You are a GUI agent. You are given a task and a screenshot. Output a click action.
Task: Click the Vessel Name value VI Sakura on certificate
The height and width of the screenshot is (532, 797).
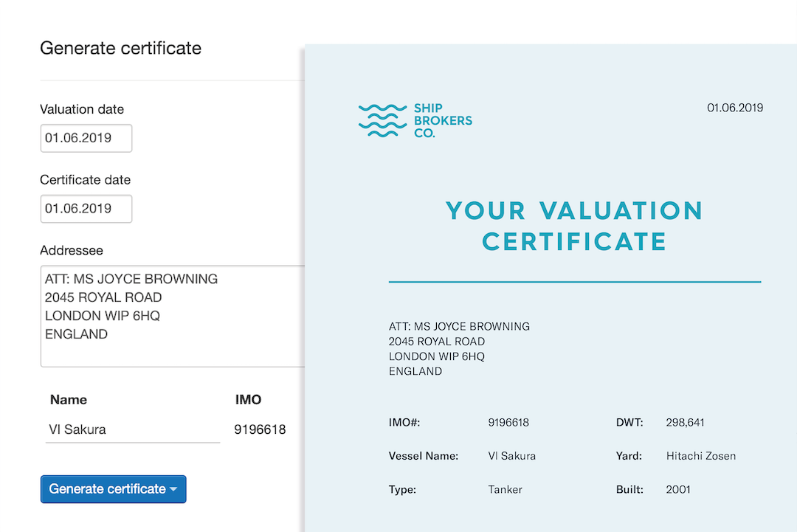coord(512,456)
